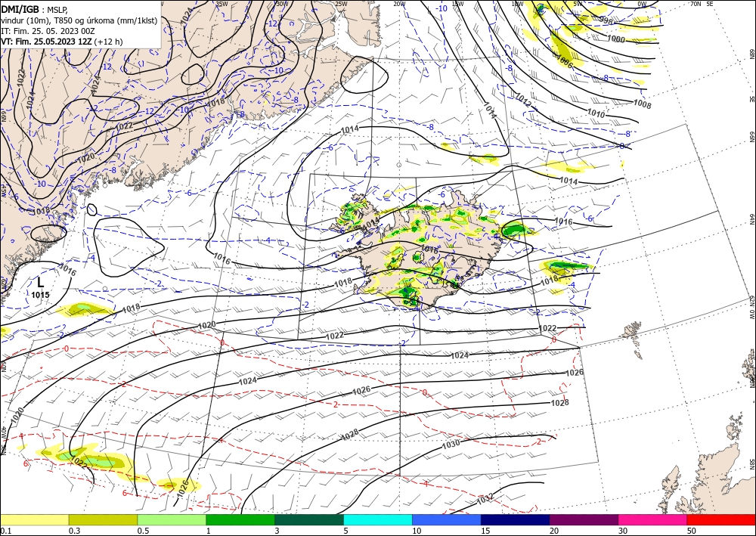This screenshot has width=756, height=536.
Task: Click the "30" legend value
Action: coord(623,531)
